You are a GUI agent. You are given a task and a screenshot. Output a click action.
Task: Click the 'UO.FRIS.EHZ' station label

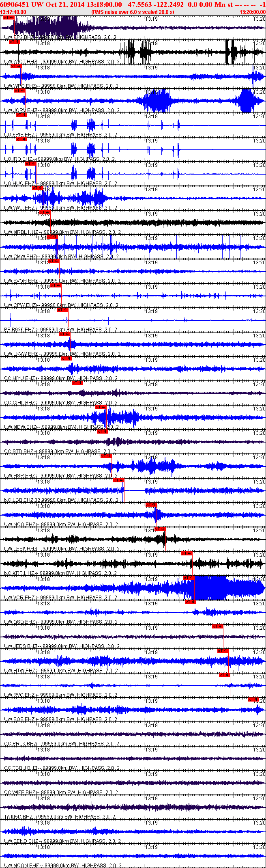[20, 135]
